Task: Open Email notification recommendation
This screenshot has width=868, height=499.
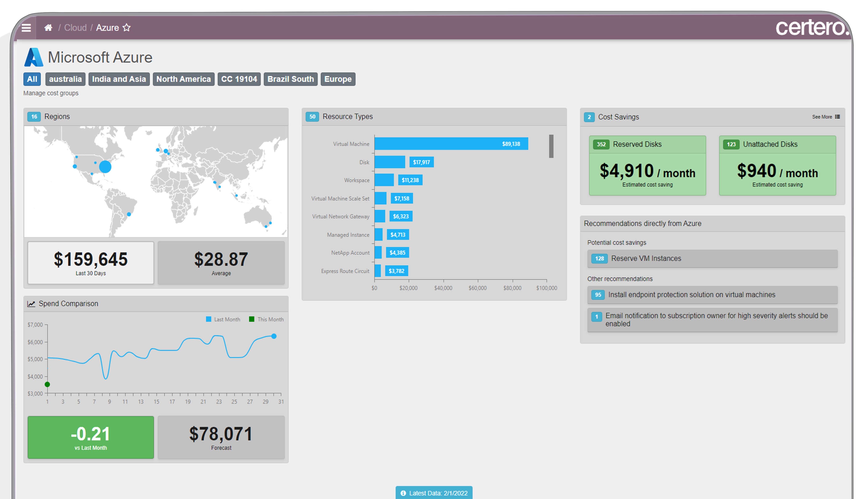Action: (x=713, y=320)
